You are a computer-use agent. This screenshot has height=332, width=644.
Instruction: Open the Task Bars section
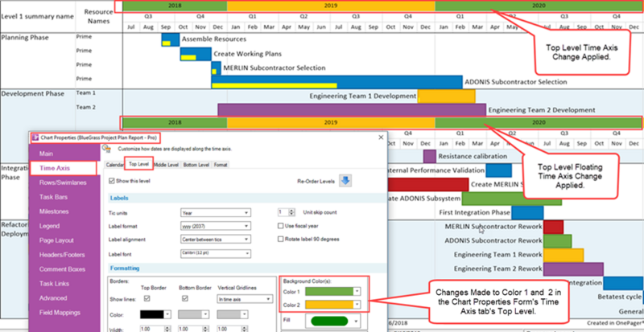(54, 197)
